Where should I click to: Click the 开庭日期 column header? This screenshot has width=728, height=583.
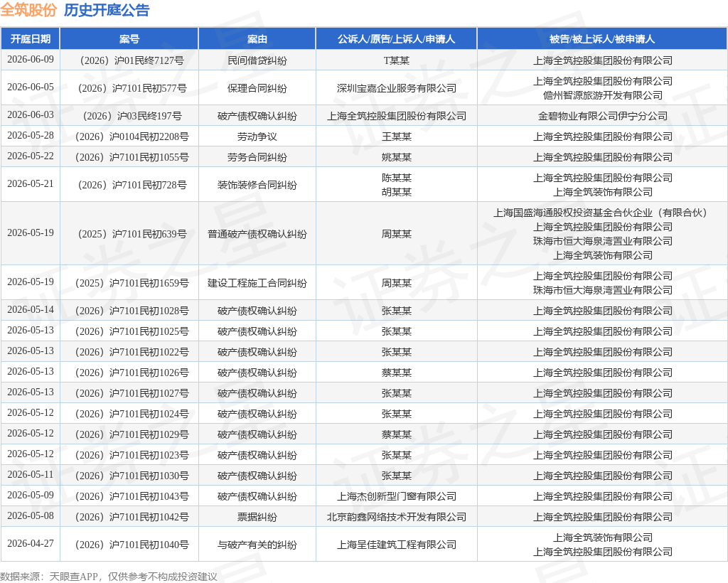click(x=30, y=39)
